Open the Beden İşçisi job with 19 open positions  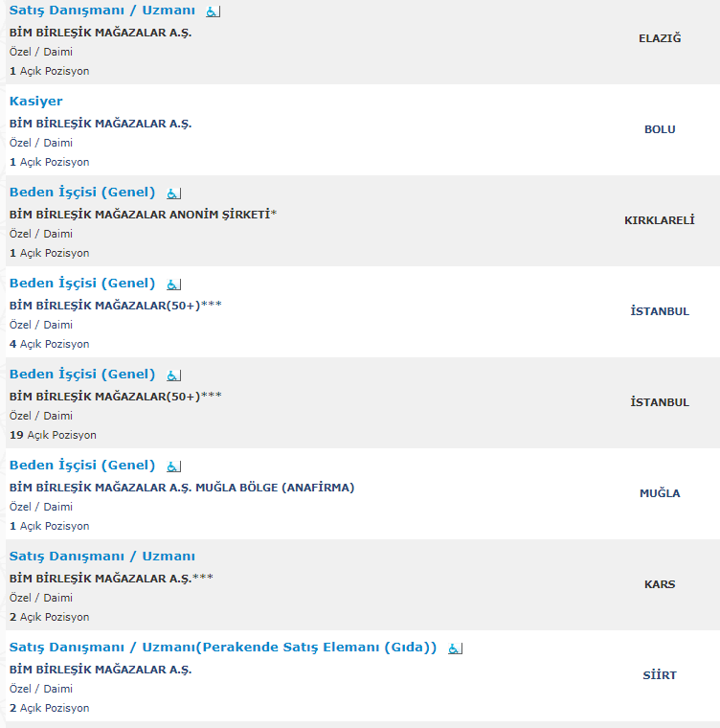coord(82,375)
